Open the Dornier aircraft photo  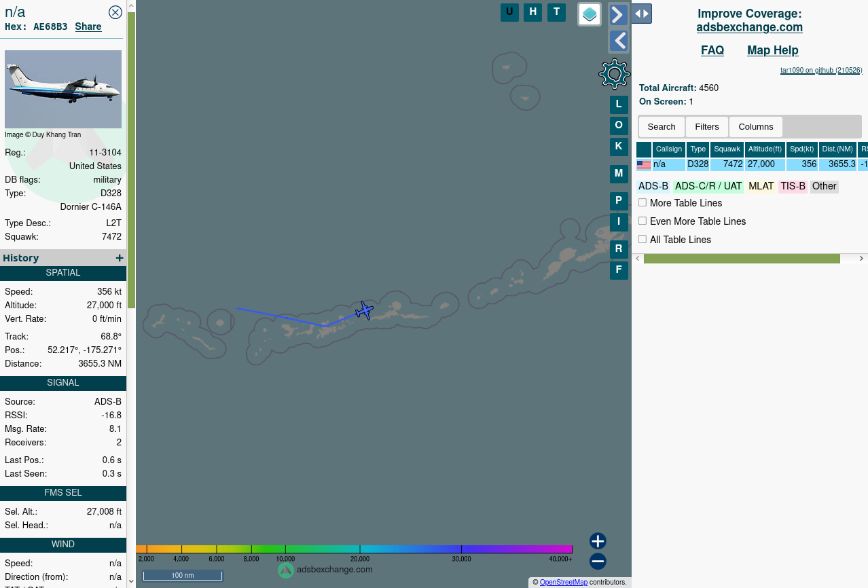[x=63, y=89]
